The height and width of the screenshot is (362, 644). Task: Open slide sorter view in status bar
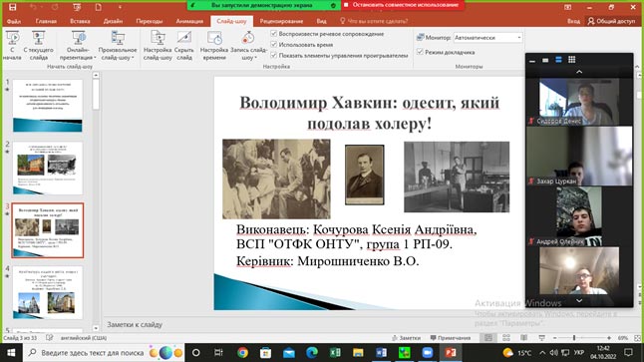point(506,338)
